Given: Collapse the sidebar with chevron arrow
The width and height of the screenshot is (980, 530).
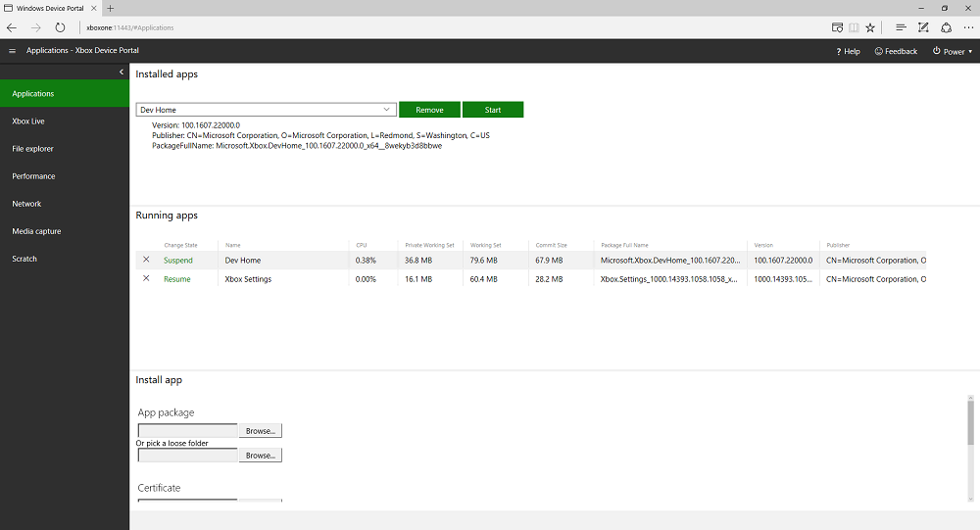Looking at the screenshot, I should [x=122, y=72].
